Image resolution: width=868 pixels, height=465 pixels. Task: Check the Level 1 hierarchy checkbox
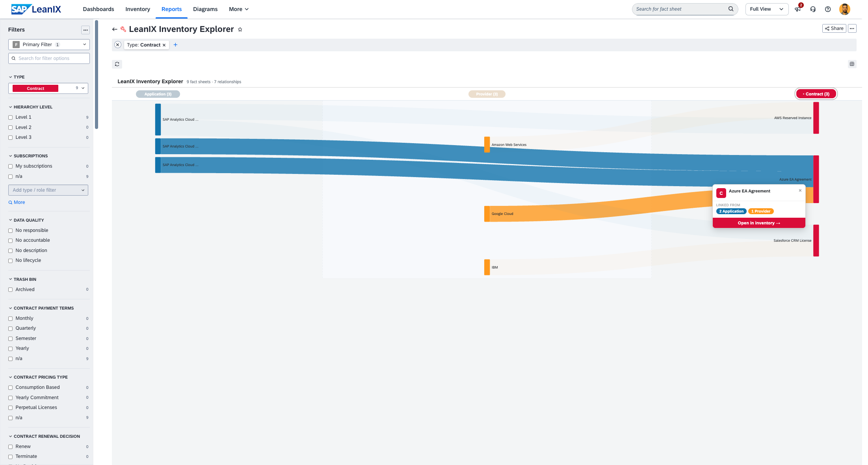click(x=11, y=118)
